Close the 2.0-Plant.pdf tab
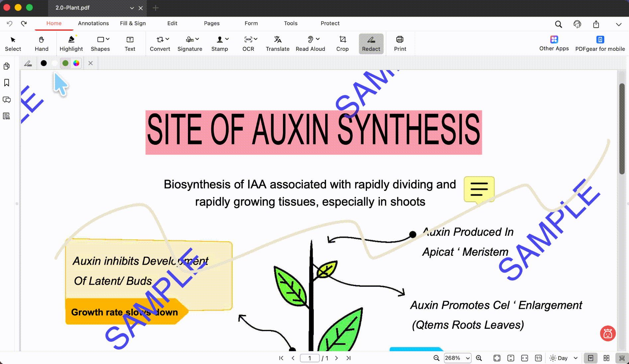629x364 pixels. pos(141,8)
